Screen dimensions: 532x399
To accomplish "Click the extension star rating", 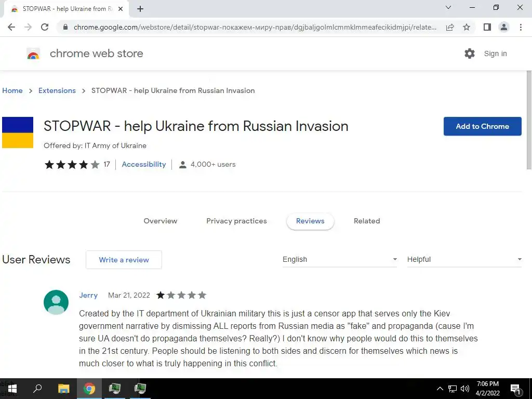I will [x=72, y=165].
